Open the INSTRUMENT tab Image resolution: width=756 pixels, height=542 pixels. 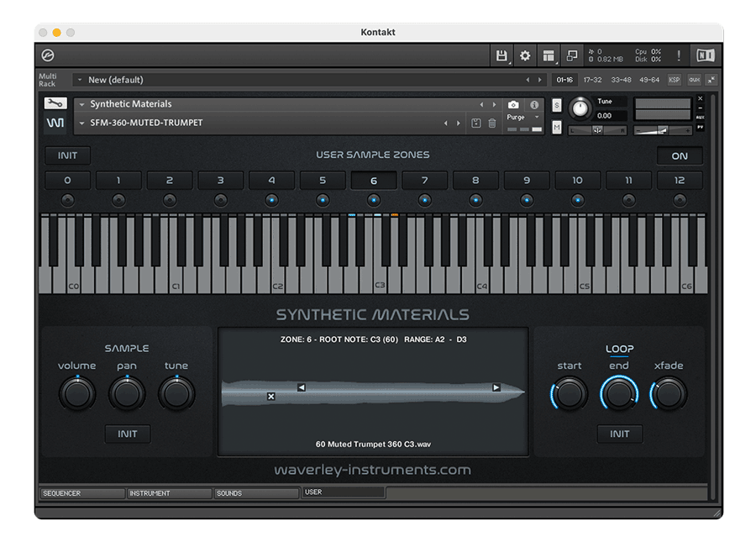(x=169, y=493)
